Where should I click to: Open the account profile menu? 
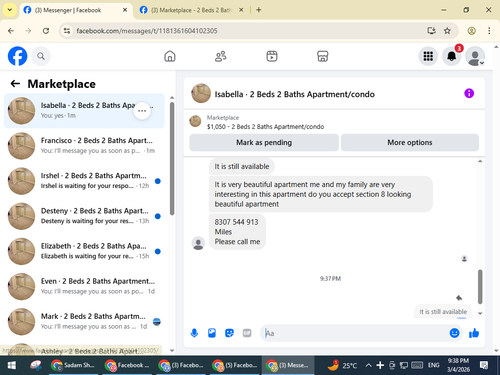coord(475,56)
